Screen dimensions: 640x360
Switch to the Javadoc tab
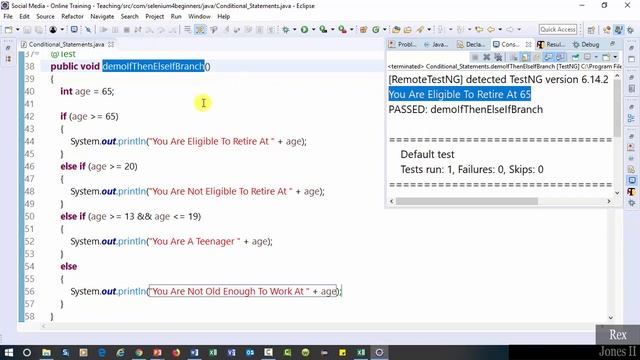pyautogui.click(x=436, y=44)
